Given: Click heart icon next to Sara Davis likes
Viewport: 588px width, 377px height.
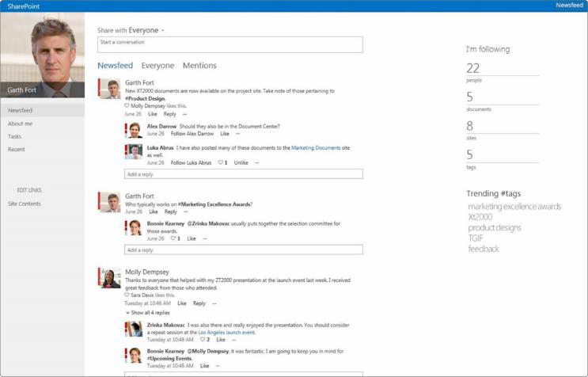Looking at the screenshot, I should (127, 295).
